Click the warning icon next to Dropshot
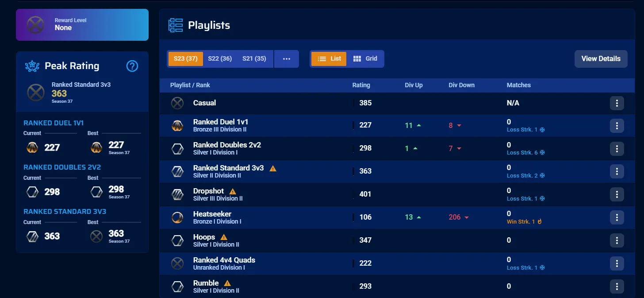The height and width of the screenshot is (298, 644). tap(233, 191)
